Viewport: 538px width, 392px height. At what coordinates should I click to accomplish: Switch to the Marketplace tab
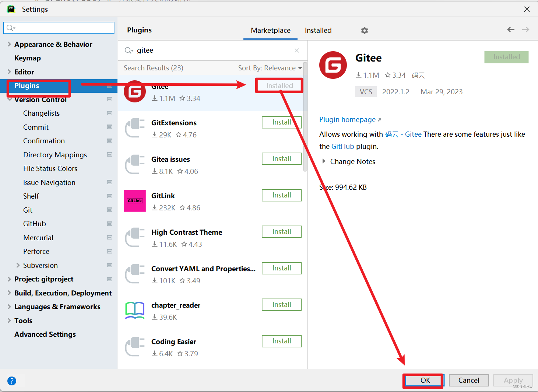point(271,30)
